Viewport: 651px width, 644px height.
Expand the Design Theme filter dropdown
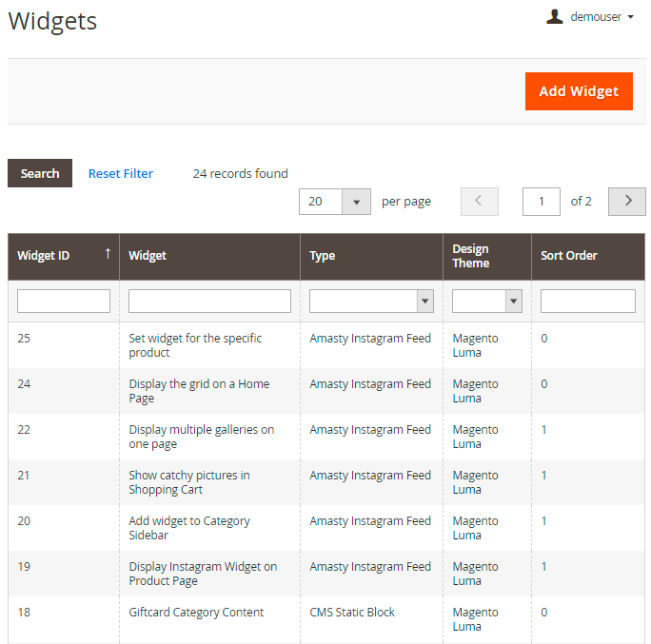click(x=514, y=302)
